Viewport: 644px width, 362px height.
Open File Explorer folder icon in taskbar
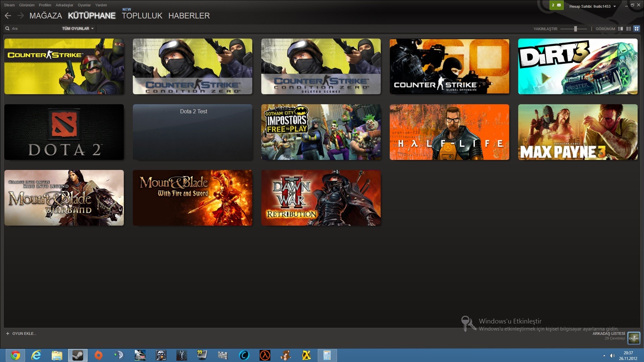57,355
